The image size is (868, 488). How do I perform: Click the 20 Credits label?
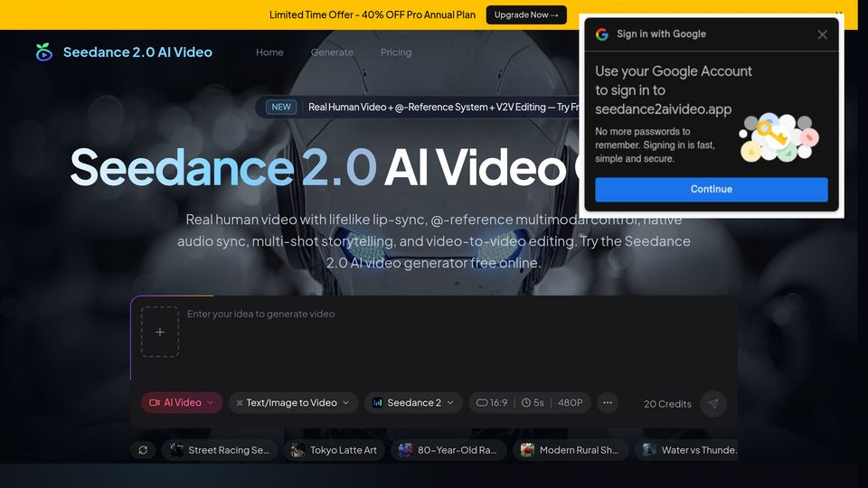click(667, 404)
